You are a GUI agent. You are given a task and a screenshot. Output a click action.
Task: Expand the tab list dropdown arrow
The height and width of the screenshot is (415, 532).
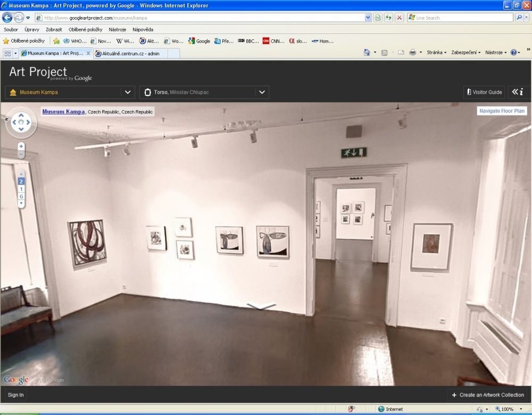15,53
